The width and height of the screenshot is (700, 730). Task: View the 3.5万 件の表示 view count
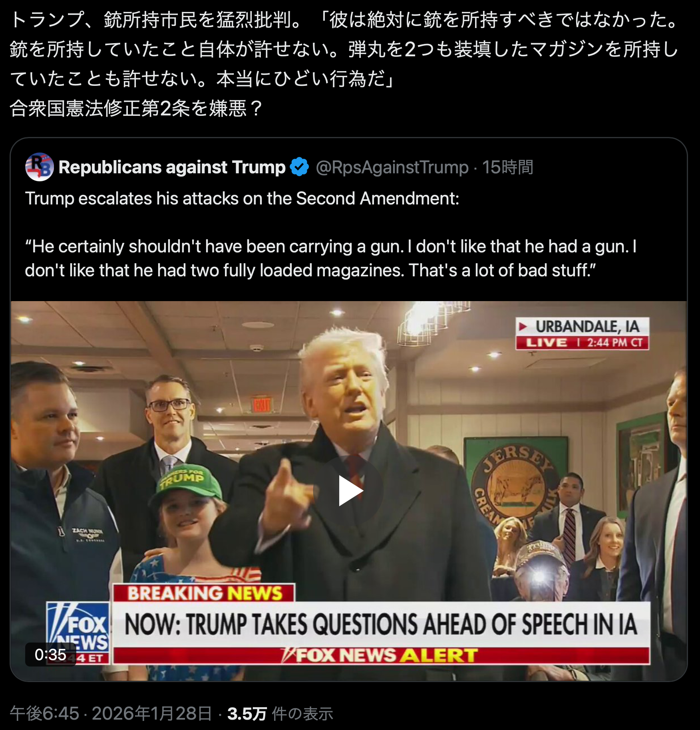point(280,713)
